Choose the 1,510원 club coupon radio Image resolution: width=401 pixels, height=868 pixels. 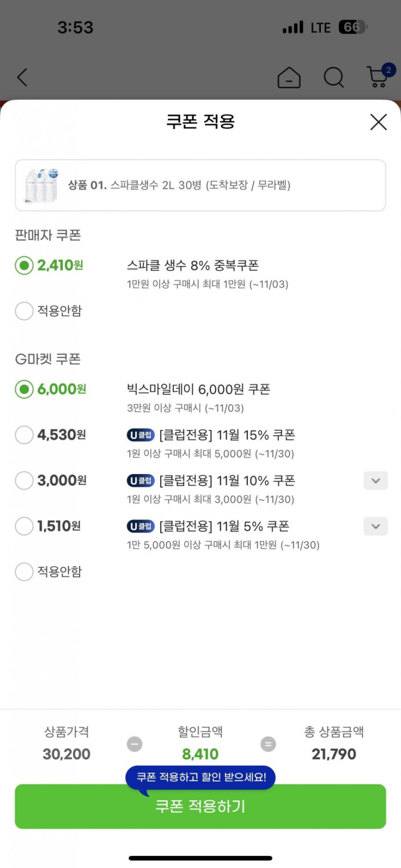coord(24,526)
